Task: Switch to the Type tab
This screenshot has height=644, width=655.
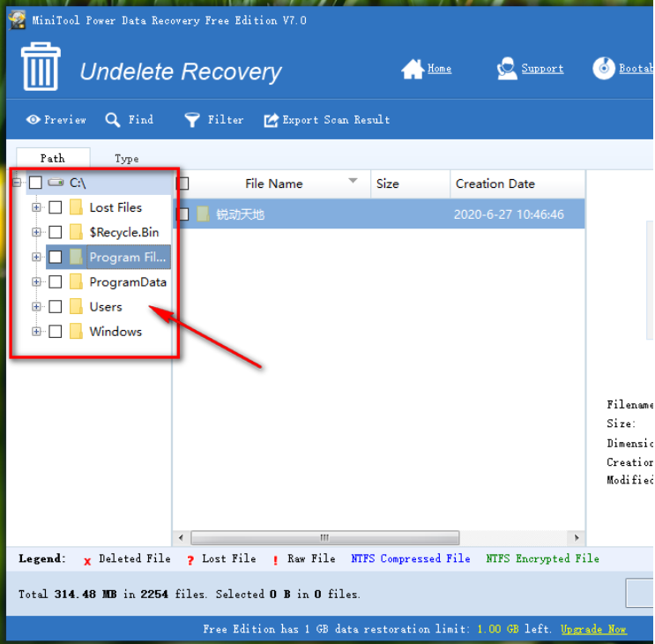Action: (127, 159)
